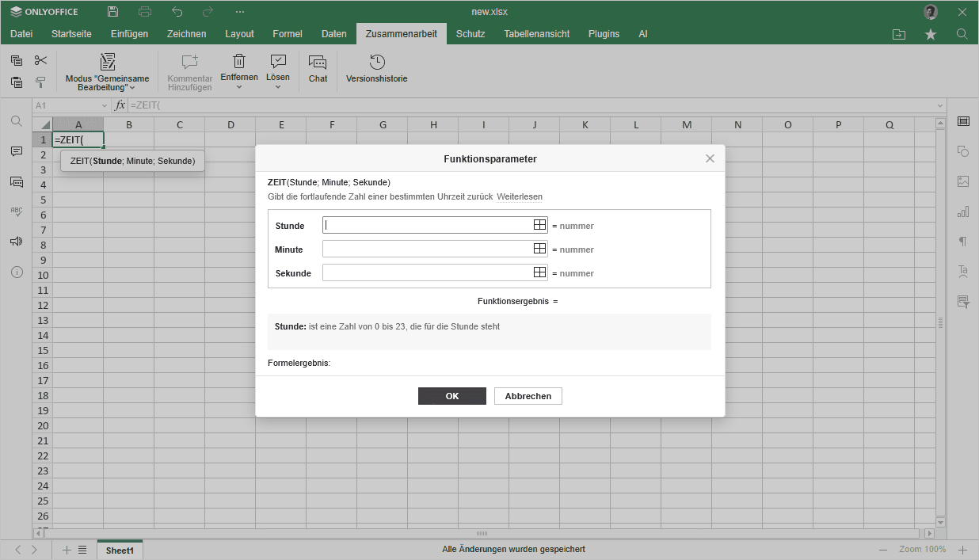The image size is (979, 560).
Task: Click into the Minute input field
Action: tap(426, 249)
